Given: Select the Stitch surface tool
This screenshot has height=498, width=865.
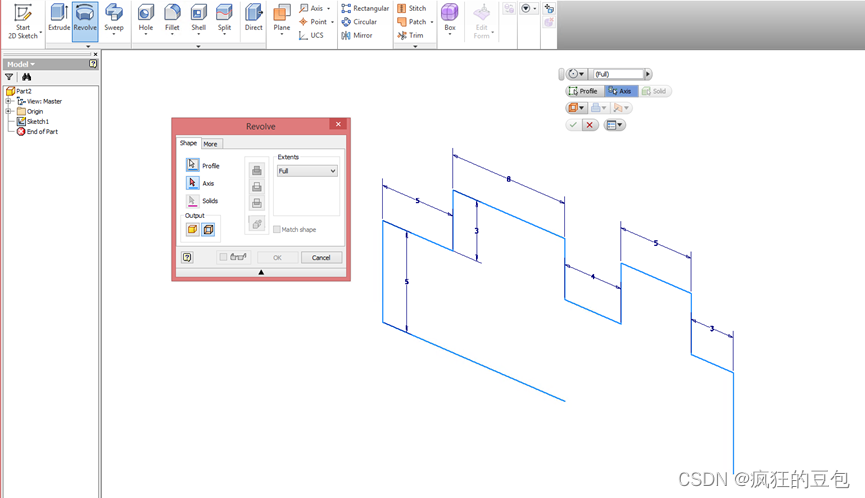Looking at the screenshot, I should click(x=411, y=8).
